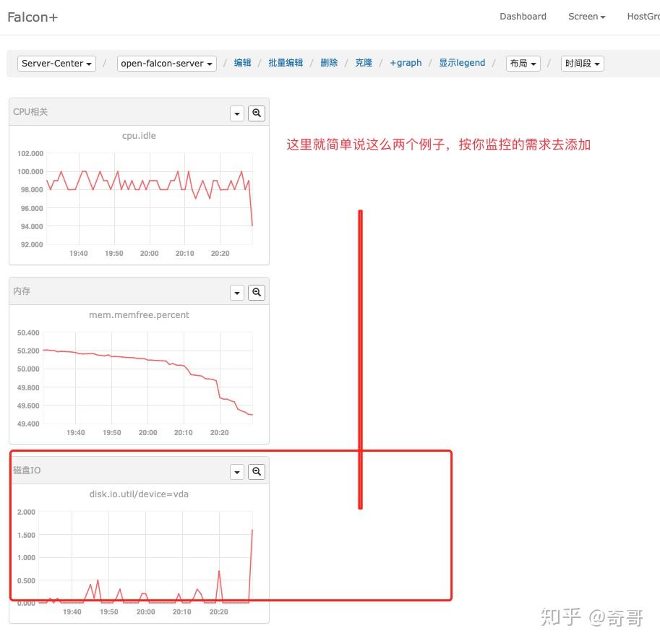Zoom out the cpu.idle chart
660x644 pixels.
pyautogui.click(x=257, y=113)
